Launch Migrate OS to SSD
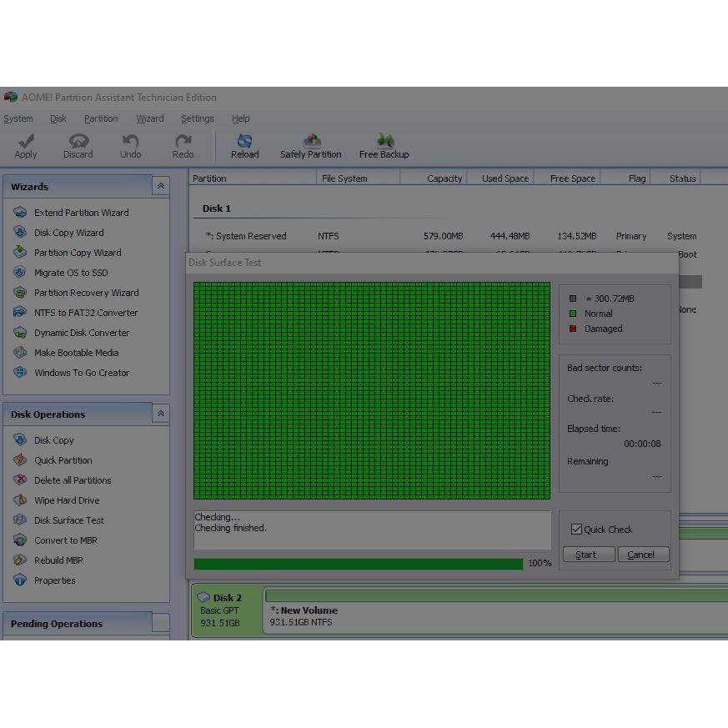Viewport: 728px width, 728px height. [x=60, y=273]
